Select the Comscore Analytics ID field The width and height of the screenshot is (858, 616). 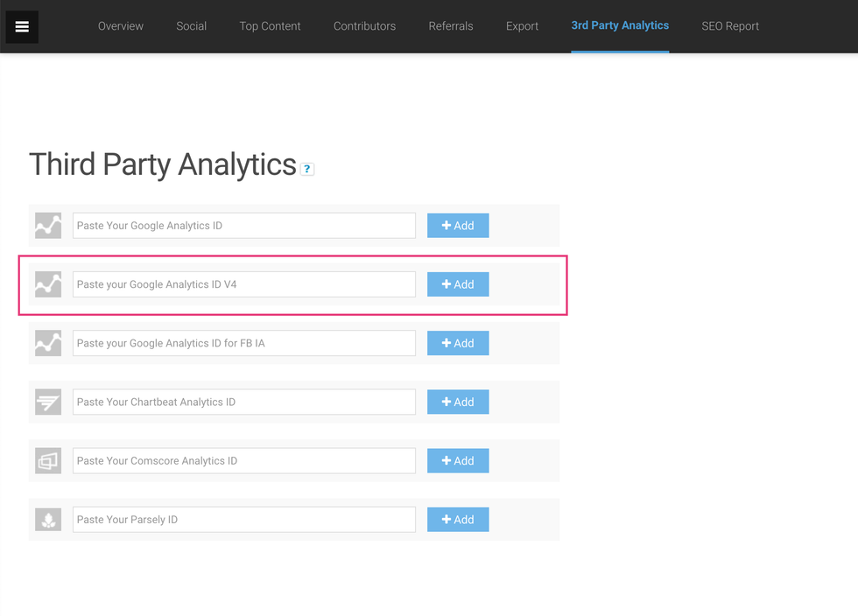244,460
